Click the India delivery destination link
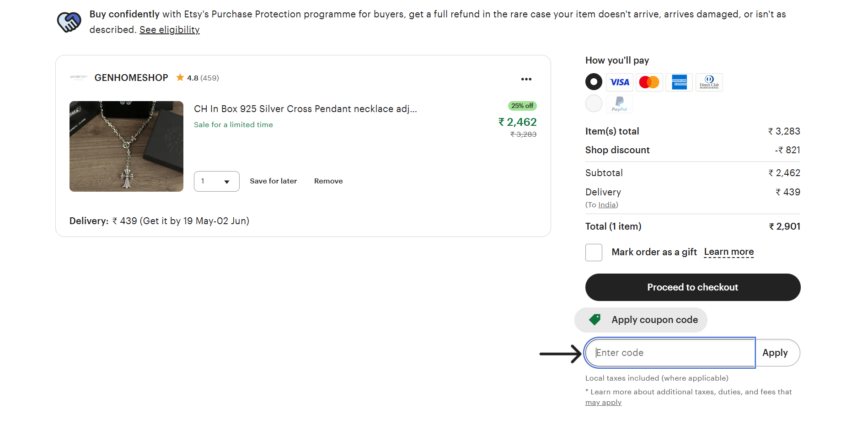 coord(607,205)
